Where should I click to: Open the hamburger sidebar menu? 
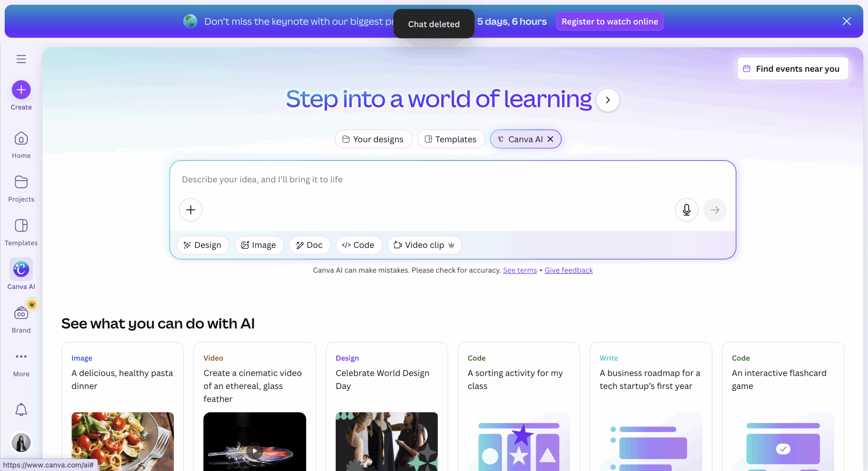coord(21,59)
